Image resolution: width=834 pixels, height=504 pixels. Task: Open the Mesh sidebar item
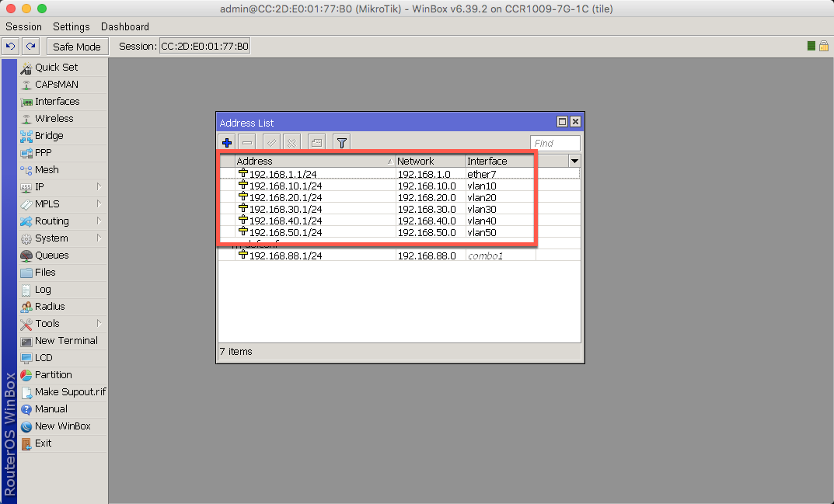63,169
